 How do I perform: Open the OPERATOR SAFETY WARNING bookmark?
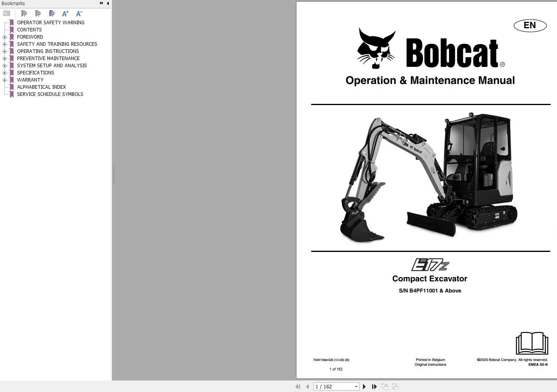[x=51, y=23]
